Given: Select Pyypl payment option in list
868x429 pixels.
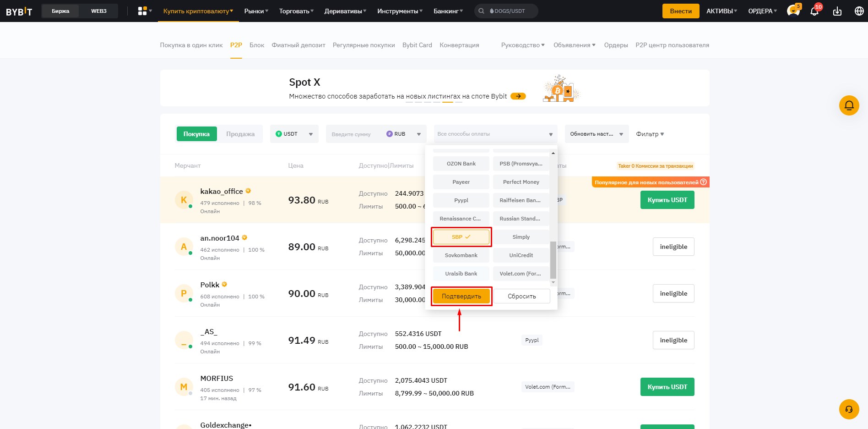Looking at the screenshot, I should click(461, 200).
